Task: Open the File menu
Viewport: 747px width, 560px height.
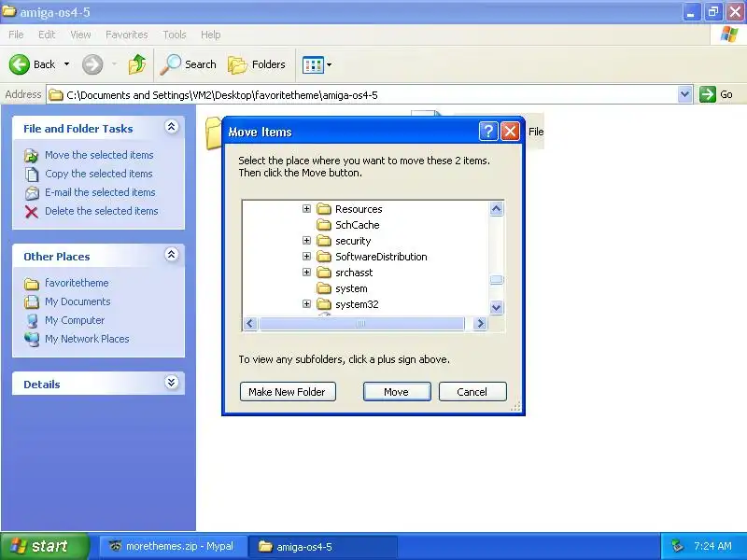Action: [16, 35]
